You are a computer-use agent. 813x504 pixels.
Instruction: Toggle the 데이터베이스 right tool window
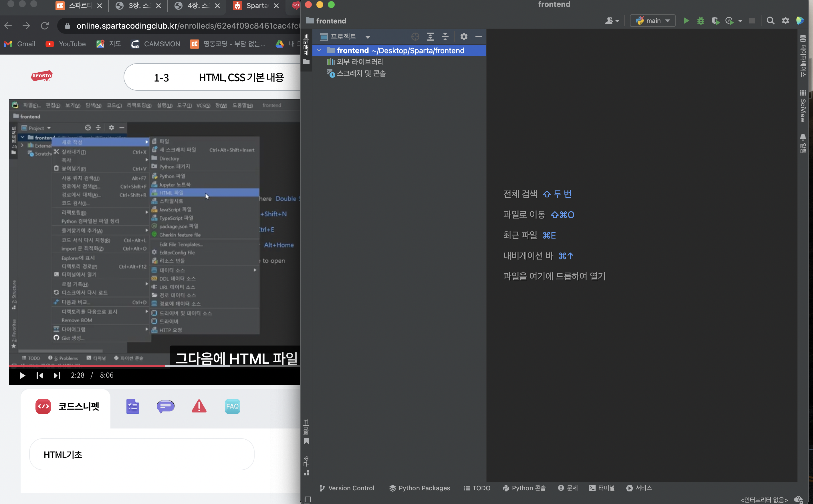[803, 56]
